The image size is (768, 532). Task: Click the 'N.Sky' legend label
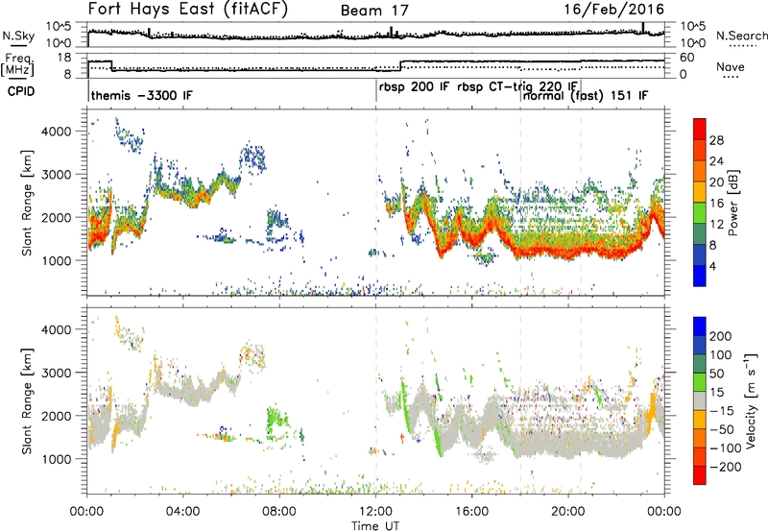pyautogui.click(x=18, y=36)
